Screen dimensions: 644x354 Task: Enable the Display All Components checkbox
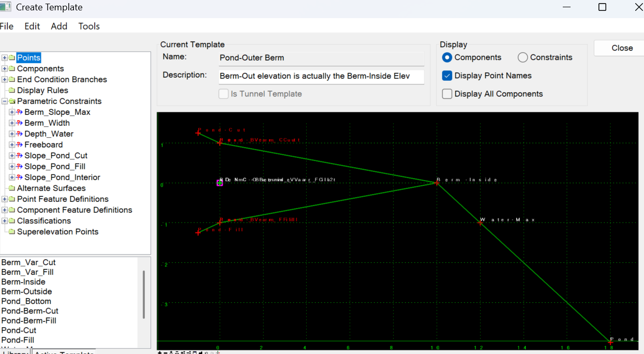(447, 94)
